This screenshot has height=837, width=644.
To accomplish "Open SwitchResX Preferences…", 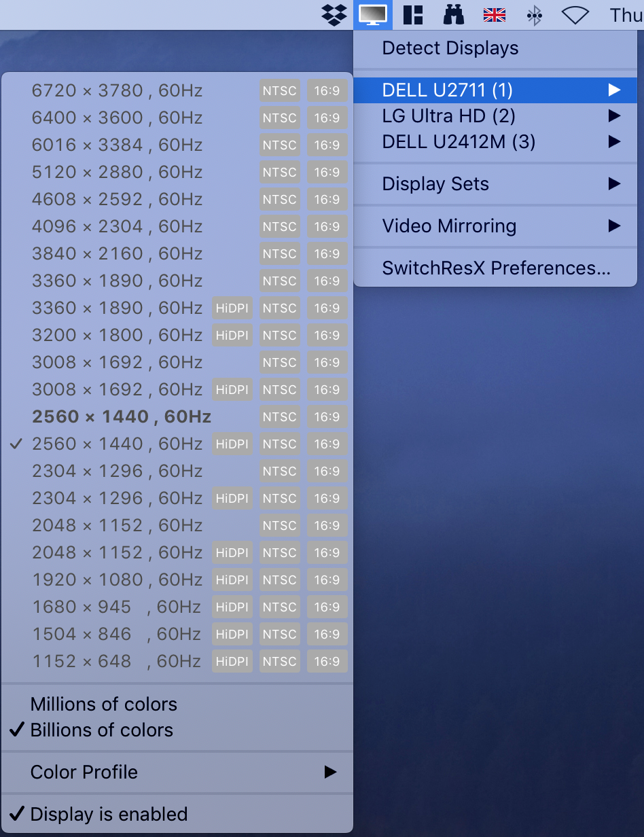I will pos(495,268).
